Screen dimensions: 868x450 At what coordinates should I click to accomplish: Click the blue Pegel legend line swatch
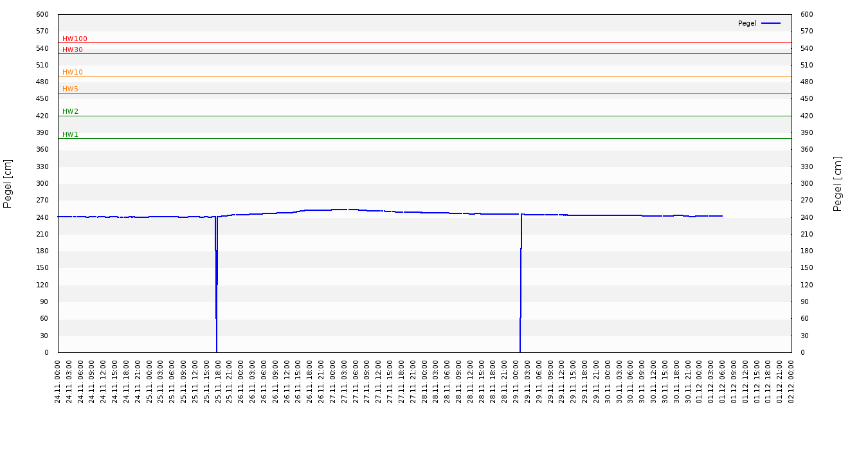pos(770,23)
